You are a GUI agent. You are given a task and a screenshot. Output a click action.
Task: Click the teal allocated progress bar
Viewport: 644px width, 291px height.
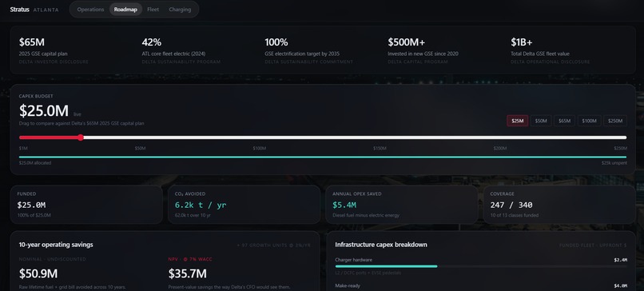pyautogui.click(x=323, y=157)
